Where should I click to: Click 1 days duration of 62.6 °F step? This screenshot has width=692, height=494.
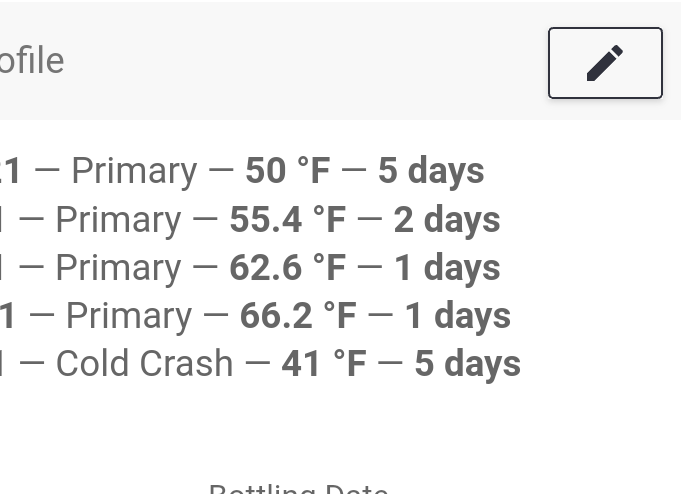[447, 268]
